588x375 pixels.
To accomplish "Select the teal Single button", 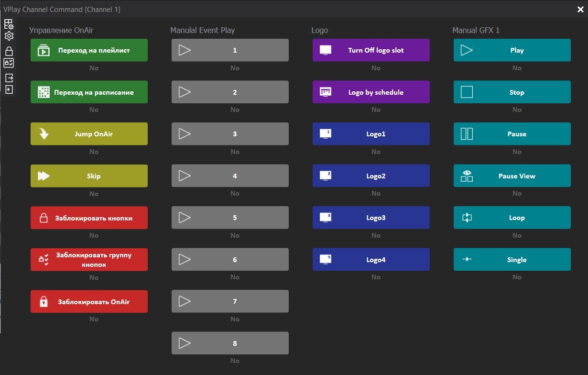I will tap(512, 260).
